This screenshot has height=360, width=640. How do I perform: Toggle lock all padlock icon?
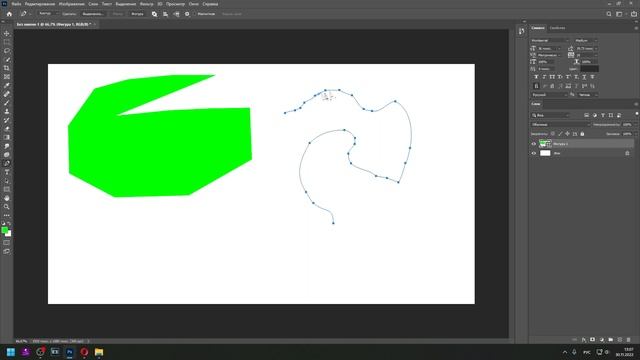pos(582,134)
